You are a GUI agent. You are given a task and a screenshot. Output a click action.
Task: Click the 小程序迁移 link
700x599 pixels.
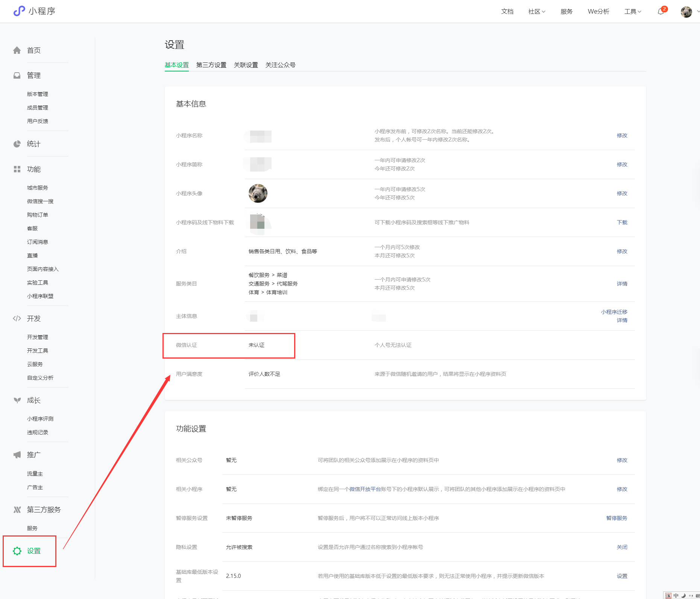click(614, 312)
